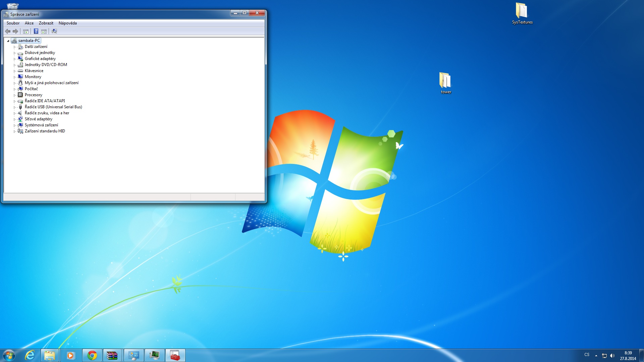Screen dimensions: 644x362
Task: Select Řadiče IDE ATA/ATAPI text
Action: pos(45,101)
